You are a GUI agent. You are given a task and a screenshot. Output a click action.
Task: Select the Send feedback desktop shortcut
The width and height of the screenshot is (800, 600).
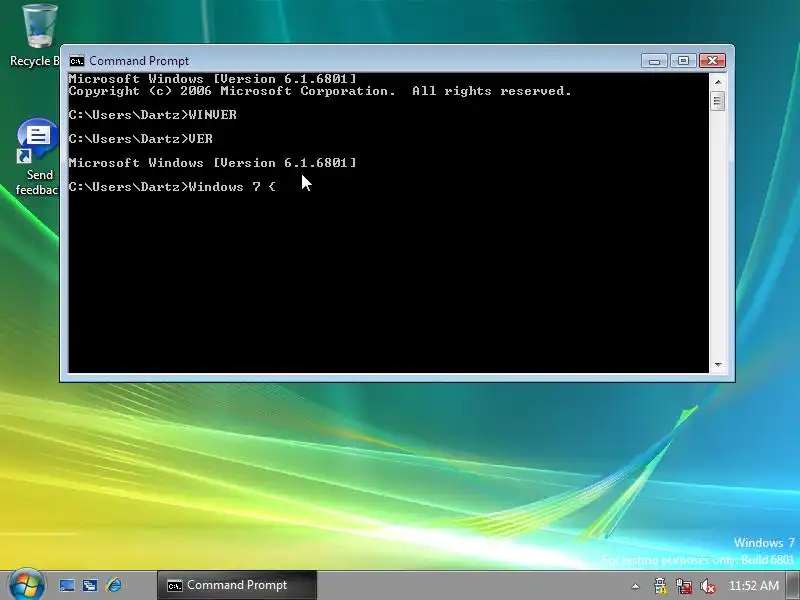(37, 157)
